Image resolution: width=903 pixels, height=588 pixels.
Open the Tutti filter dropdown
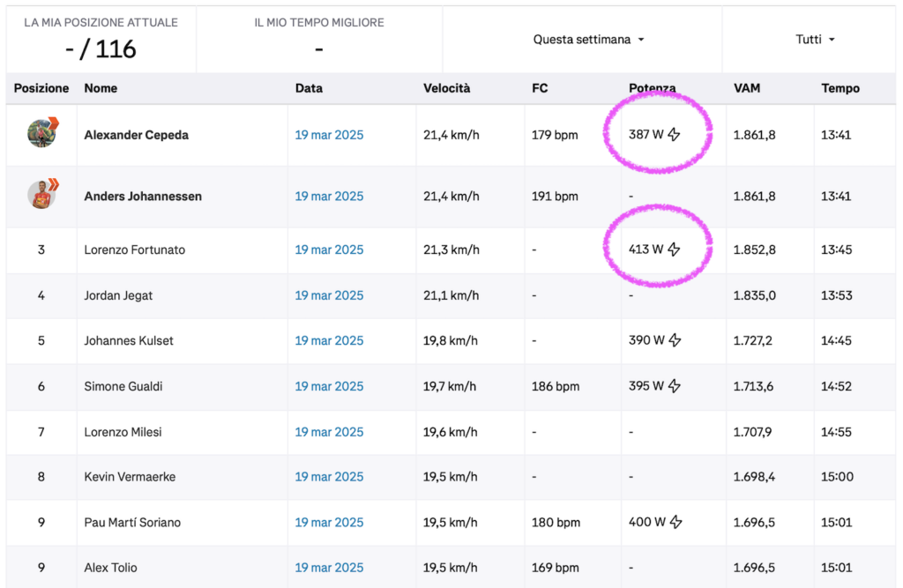815,40
